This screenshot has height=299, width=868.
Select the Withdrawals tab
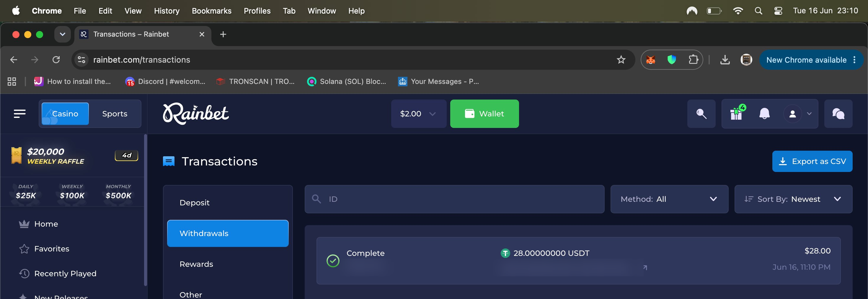click(228, 233)
